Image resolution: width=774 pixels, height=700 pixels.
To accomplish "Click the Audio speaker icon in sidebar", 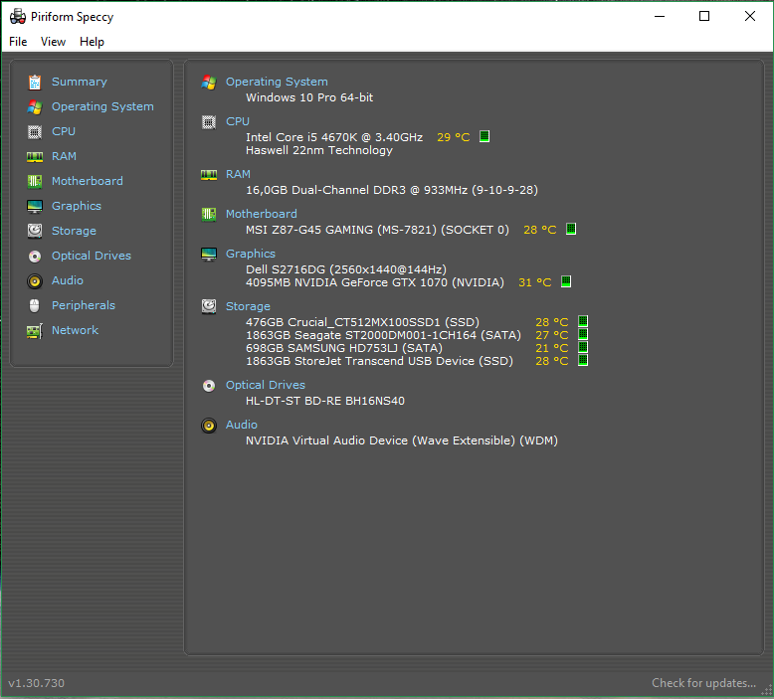I will [x=35, y=281].
